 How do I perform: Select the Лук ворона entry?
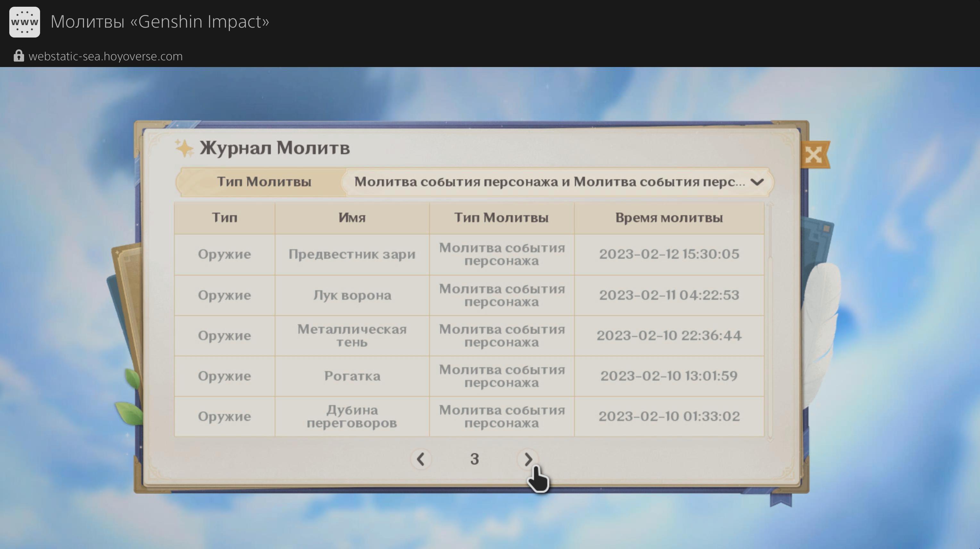[x=352, y=295]
